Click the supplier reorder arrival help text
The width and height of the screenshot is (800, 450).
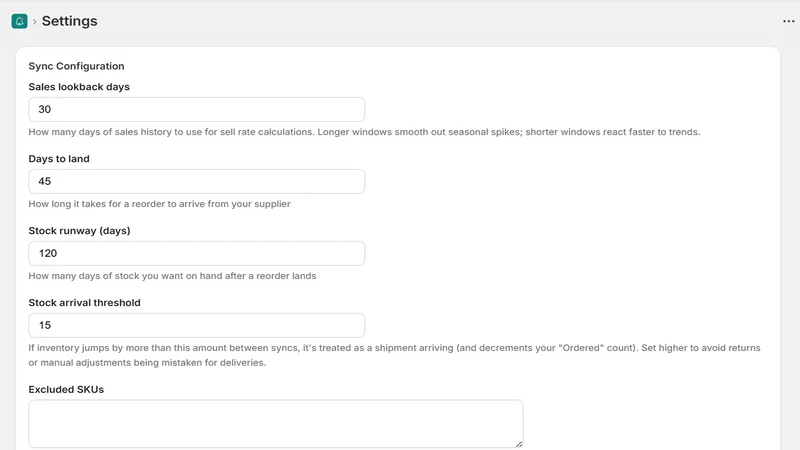(x=159, y=204)
